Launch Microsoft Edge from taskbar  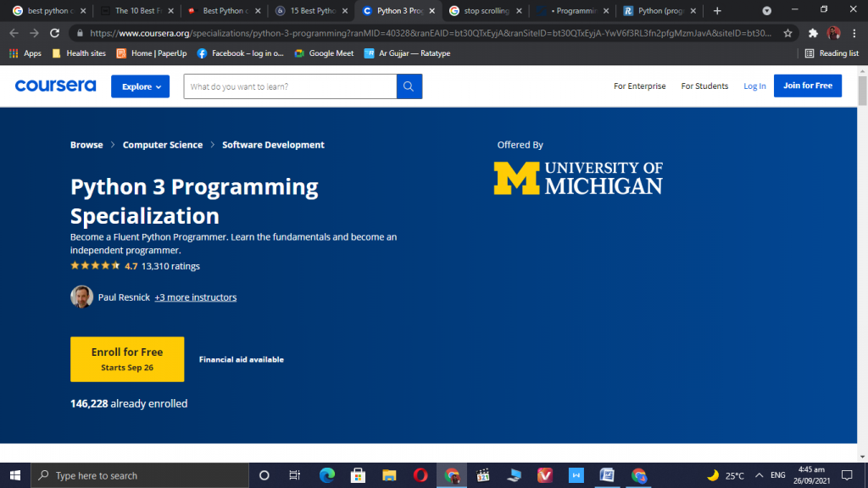click(326, 475)
